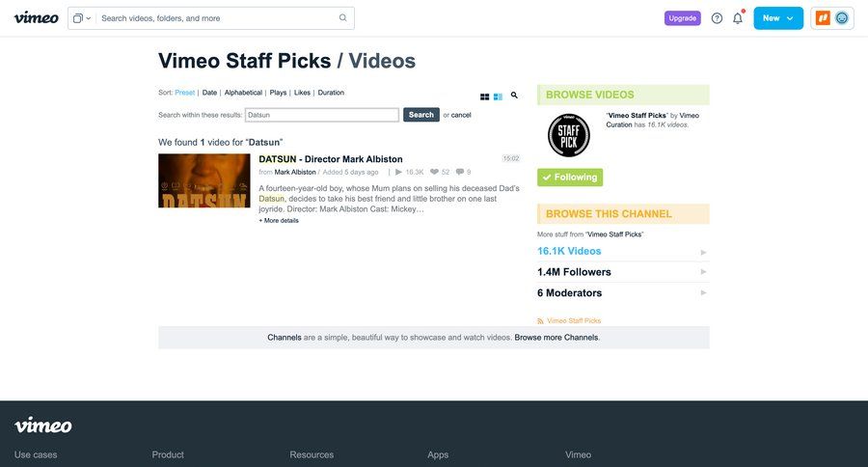Viewport: 868px width, 467px height.
Task: Click the cancel link next to Search
Action: click(x=461, y=115)
